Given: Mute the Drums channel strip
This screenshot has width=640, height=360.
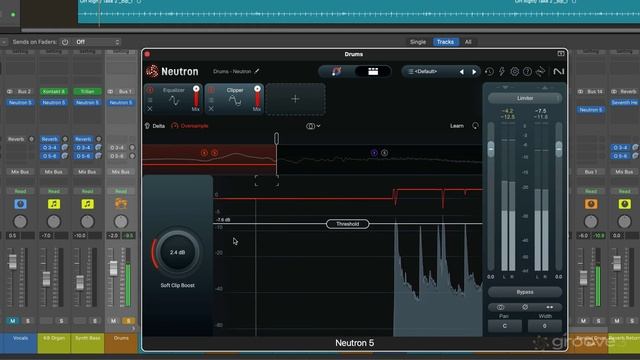Looking at the screenshot, I should (113, 321).
